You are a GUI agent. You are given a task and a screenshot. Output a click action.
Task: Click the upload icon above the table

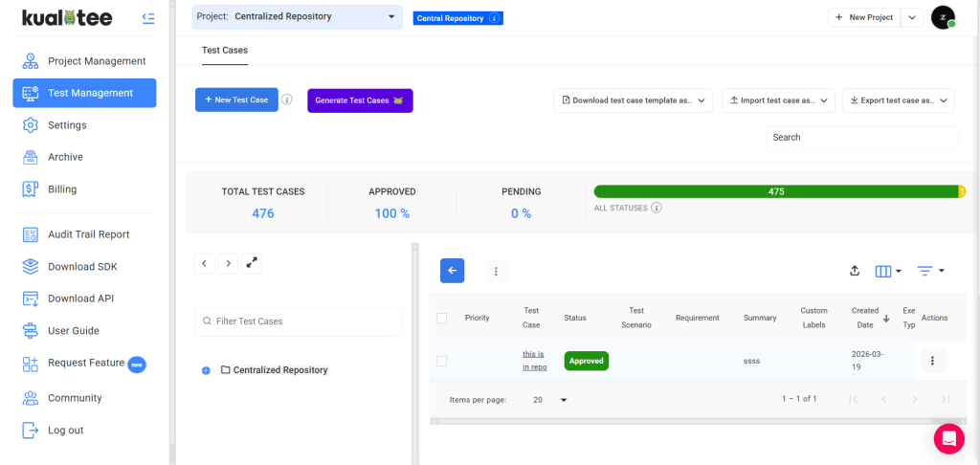(855, 272)
